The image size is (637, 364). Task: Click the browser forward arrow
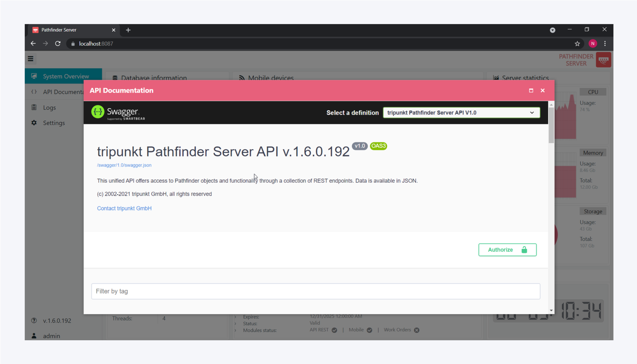pos(45,43)
